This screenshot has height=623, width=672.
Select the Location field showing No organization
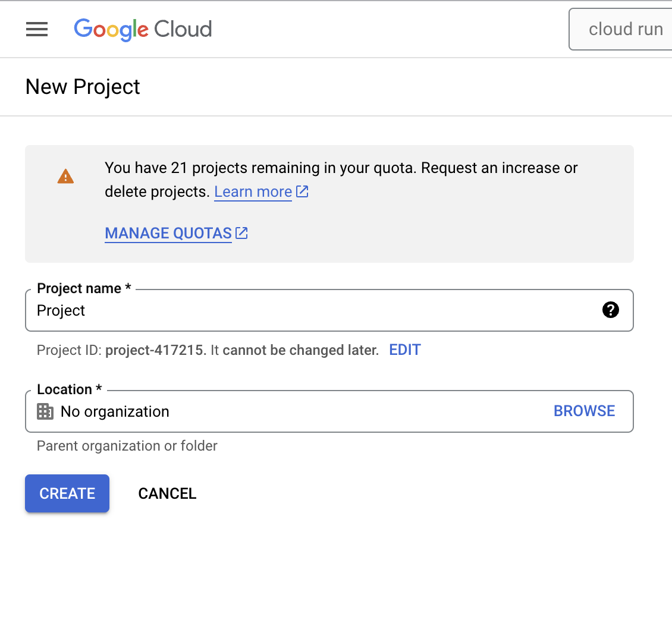[238, 411]
